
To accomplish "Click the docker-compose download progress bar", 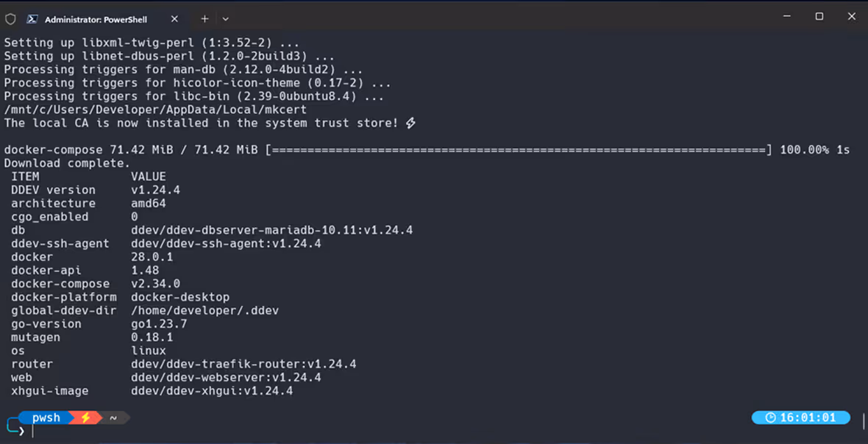I will click(x=518, y=150).
